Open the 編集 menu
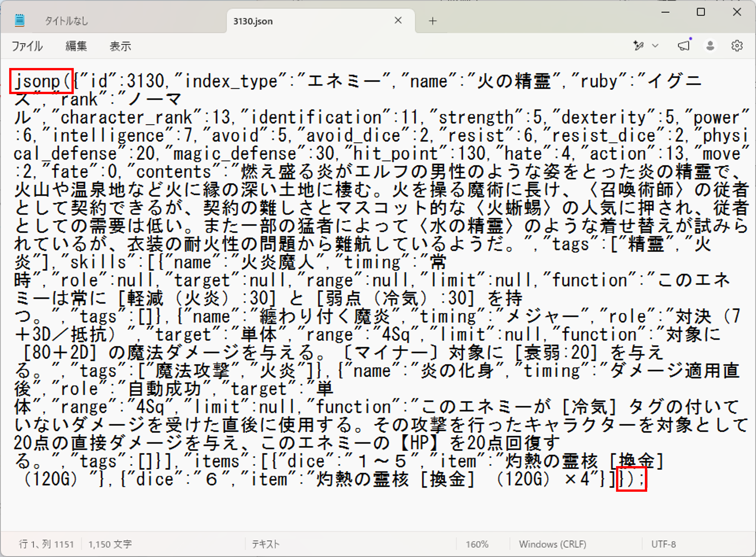This screenshot has height=557, width=756. (x=76, y=46)
